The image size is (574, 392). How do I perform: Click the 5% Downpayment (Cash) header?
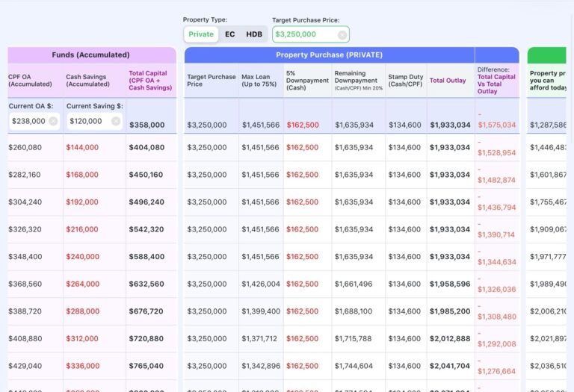pyautogui.click(x=307, y=81)
